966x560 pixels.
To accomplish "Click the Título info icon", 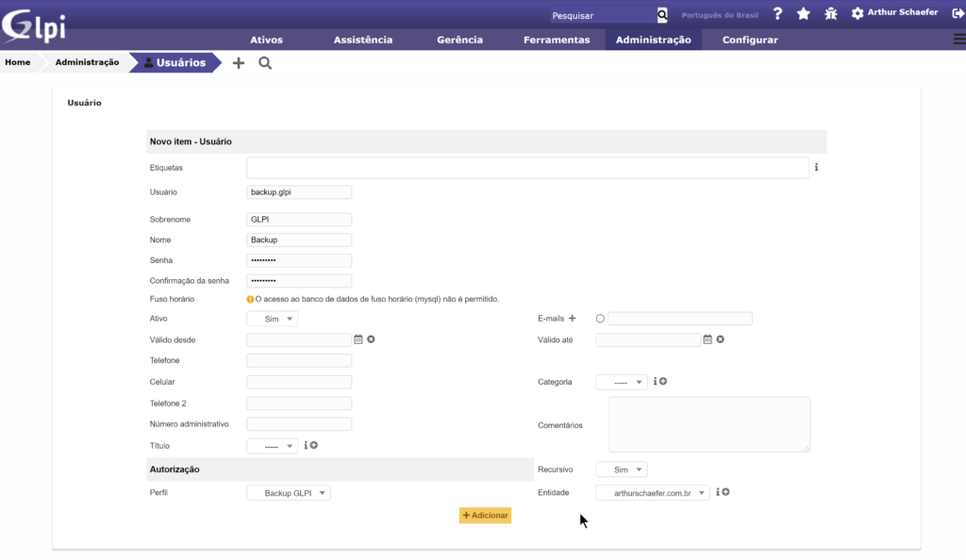I will (306, 445).
